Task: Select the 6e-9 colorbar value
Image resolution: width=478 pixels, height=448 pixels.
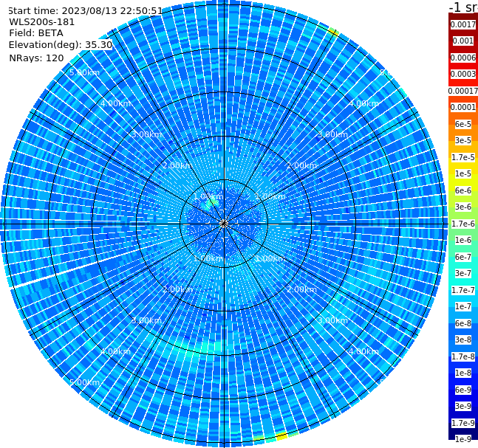Action: (x=462, y=390)
